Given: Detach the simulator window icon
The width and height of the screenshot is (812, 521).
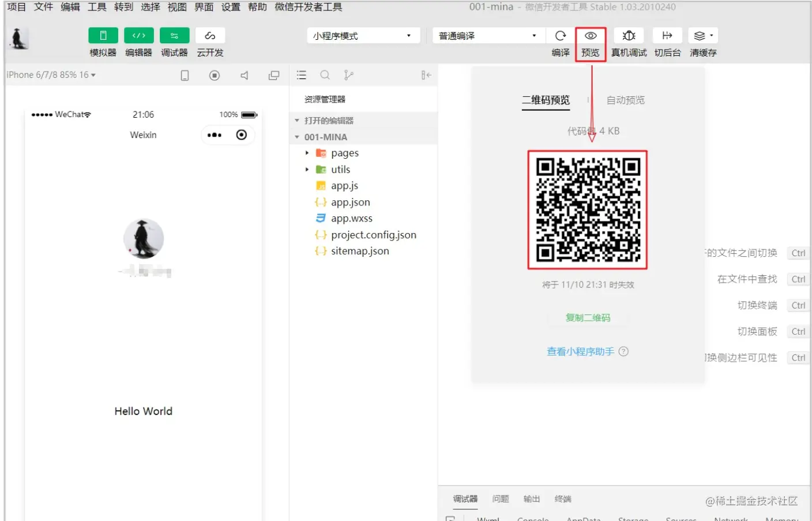Looking at the screenshot, I should (x=274, y=76).
